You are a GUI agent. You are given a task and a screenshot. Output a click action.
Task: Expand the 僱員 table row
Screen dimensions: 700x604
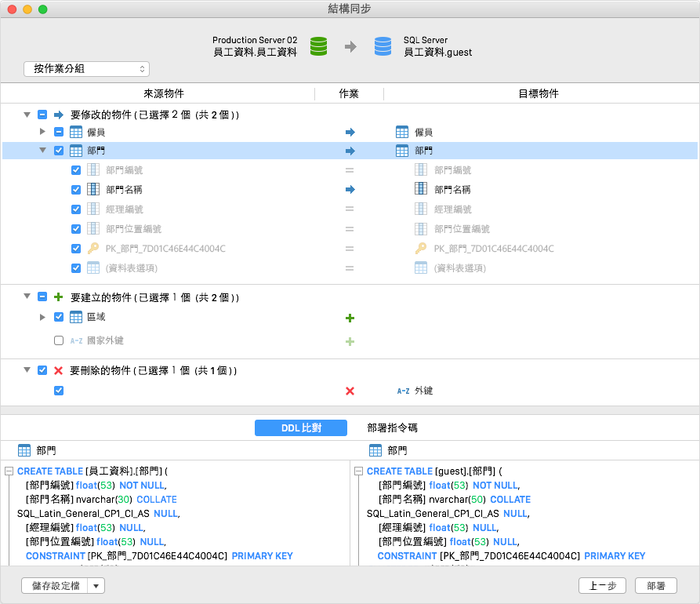42,131
